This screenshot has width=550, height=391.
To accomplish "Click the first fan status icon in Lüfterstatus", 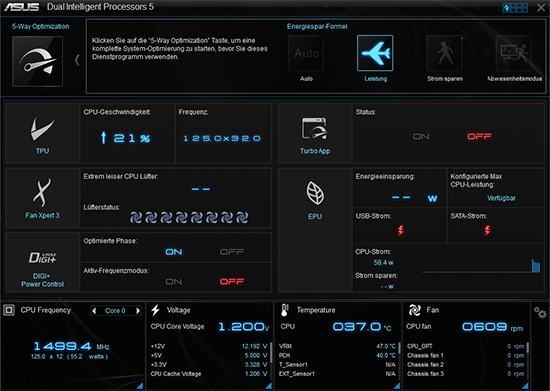I will point(136,217).
